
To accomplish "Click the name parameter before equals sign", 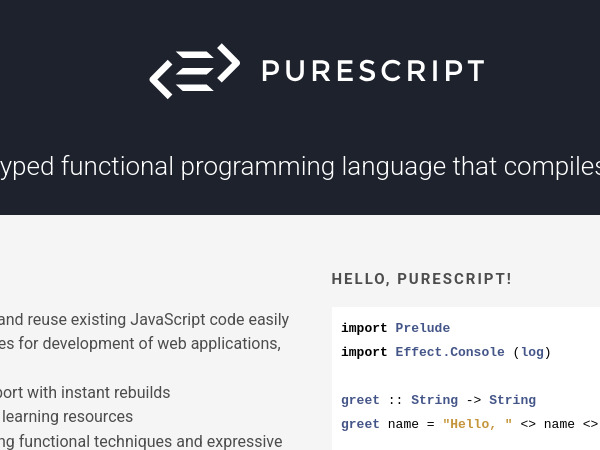I will (403, 424).
